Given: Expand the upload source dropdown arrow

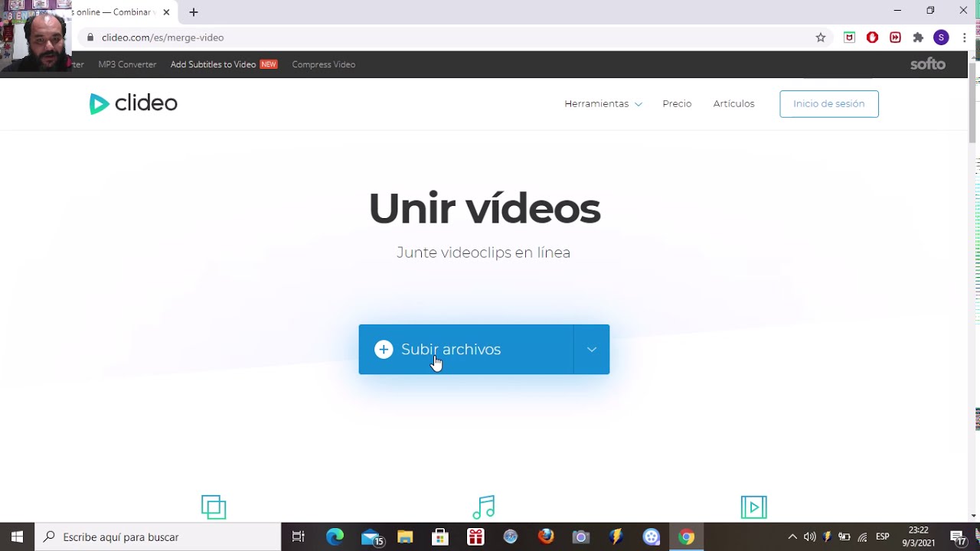Looking at the screenshot, I should [592, 349].
